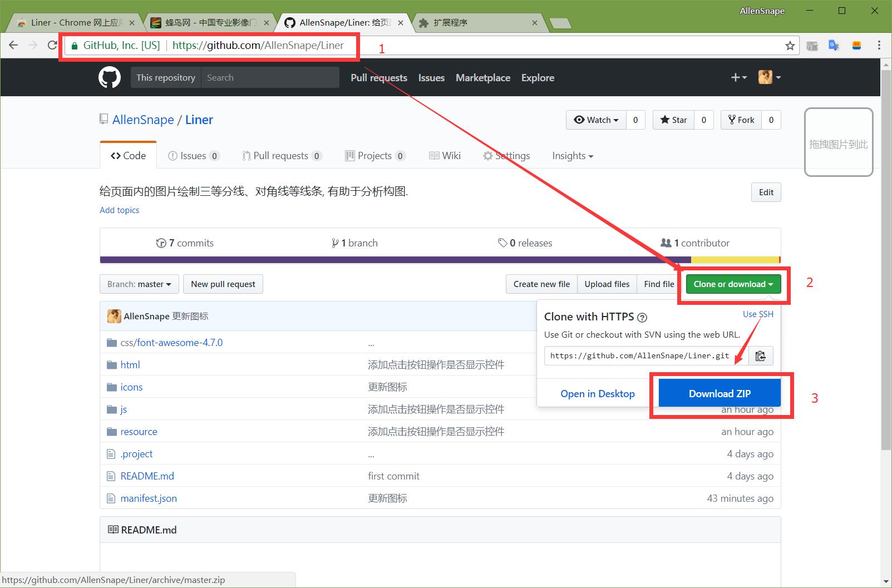Click the Google Translate extension icon
The image size is (892, 588).
(x=834, y=46)
